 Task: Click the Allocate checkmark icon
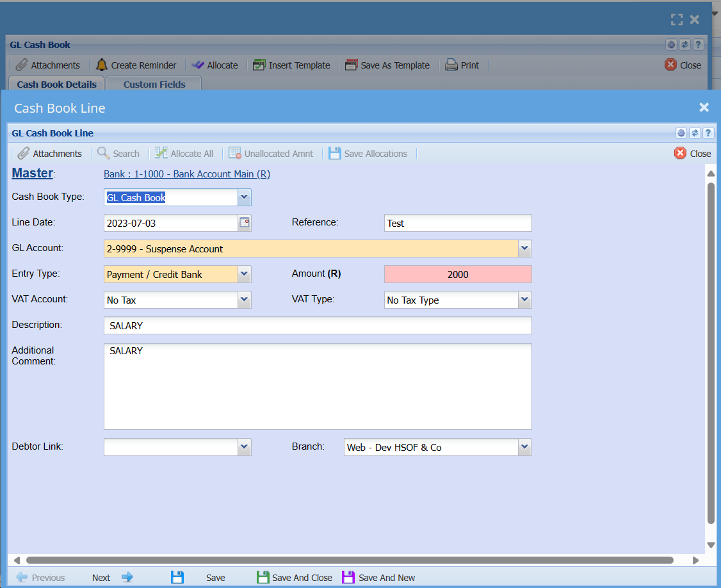point(198,65)
